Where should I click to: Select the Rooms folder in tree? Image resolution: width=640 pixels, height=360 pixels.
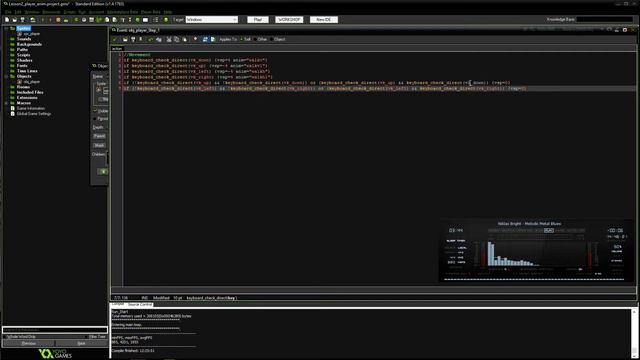click(x=23, y=87)
